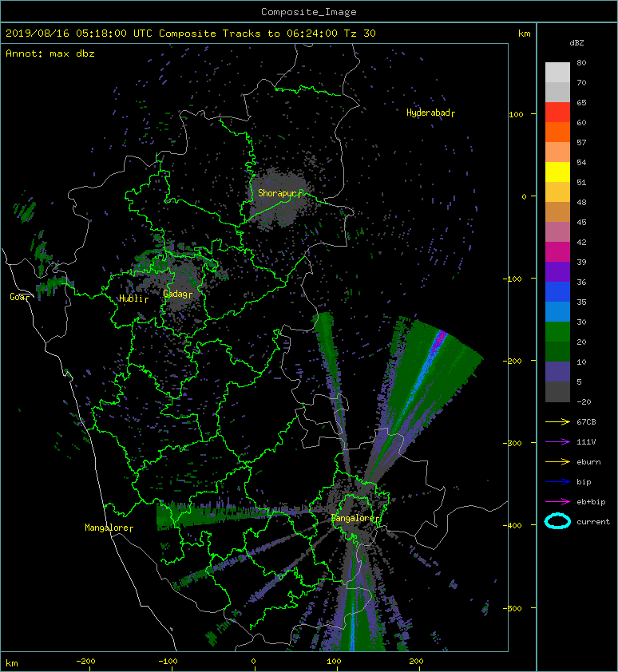Image resolution: width=618 pixels, height=672 pixels.
Task: Select the 39-42 dBZ magenta swatch
Action: [557, 252]
